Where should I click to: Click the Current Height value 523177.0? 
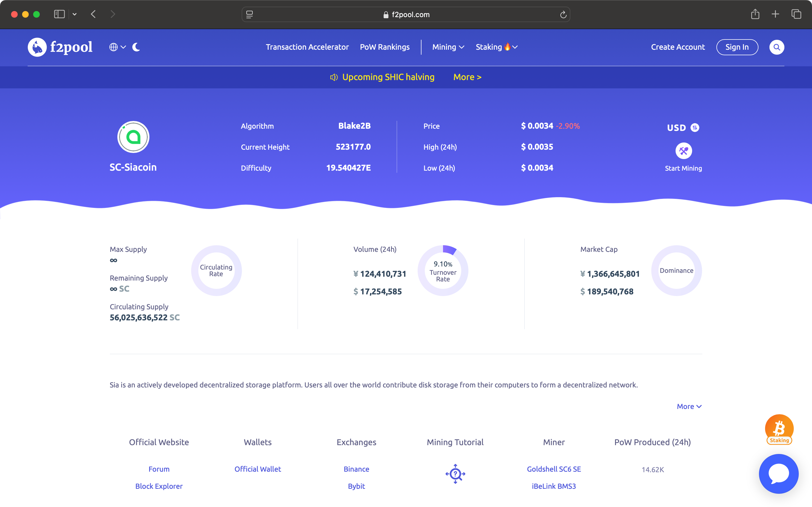coord(353,147)
